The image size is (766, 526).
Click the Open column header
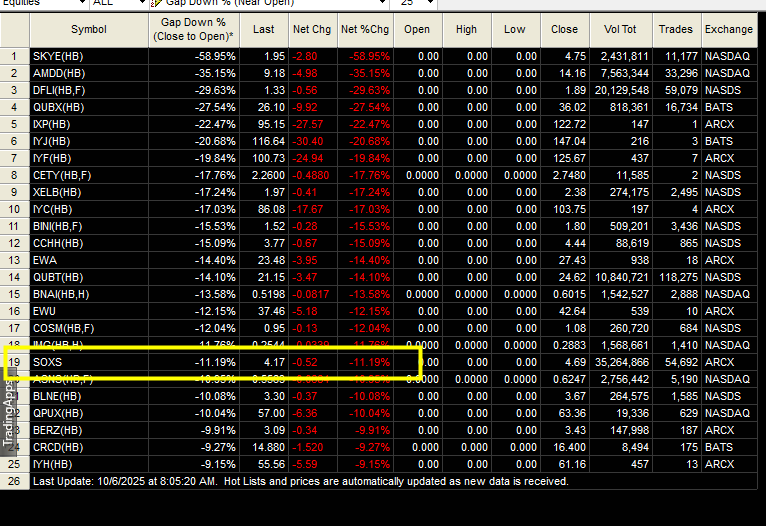(x=417, y=29)
